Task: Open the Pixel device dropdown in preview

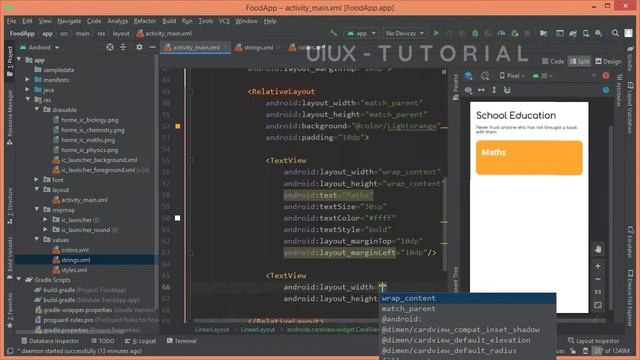Action: tap(512, 76)
